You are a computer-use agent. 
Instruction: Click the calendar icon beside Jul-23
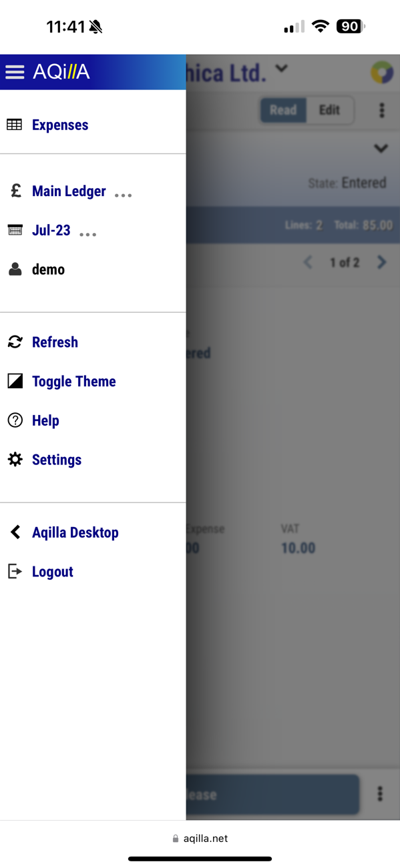(15, 230)
